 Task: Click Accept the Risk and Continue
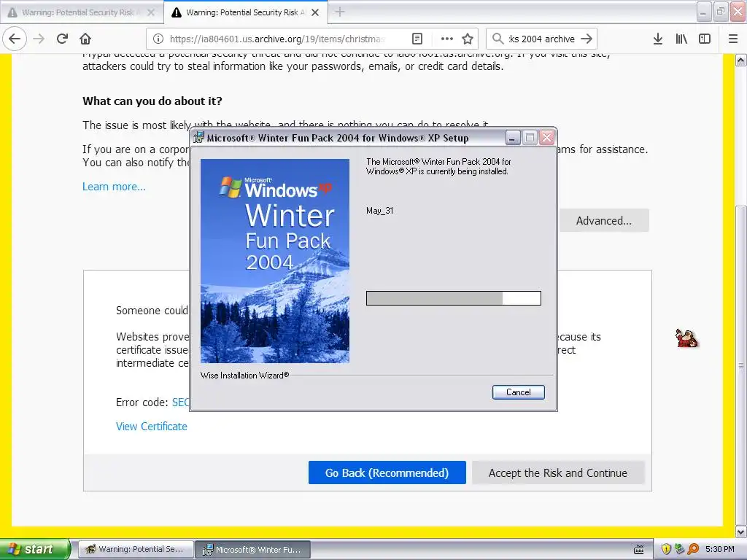point(558,472)
